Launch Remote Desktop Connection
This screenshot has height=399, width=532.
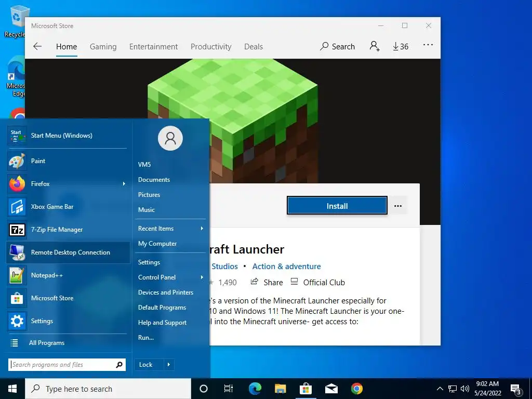[68, 252]
